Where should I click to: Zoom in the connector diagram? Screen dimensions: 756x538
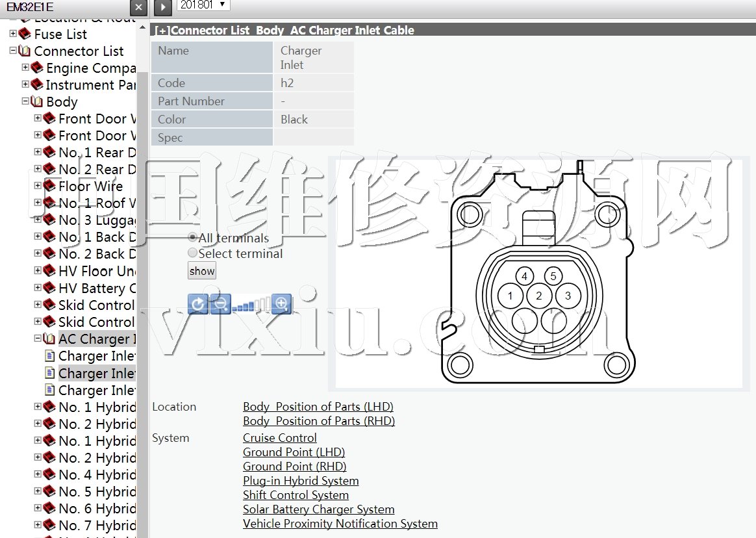click(x=281, y=303)
